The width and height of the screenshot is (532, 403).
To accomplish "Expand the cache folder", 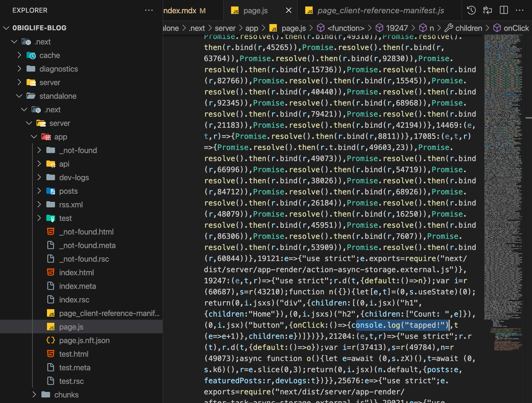I will [x=19, y=55].
